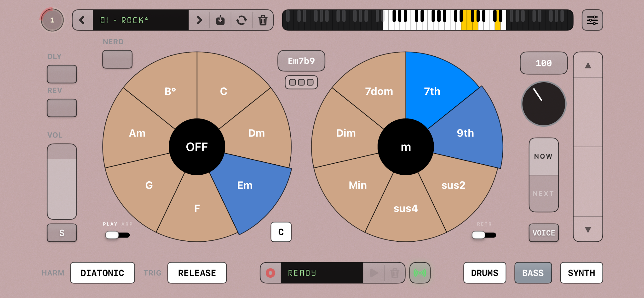
Task: Select the Dim chord type wedge
Action: coord(346,133)
